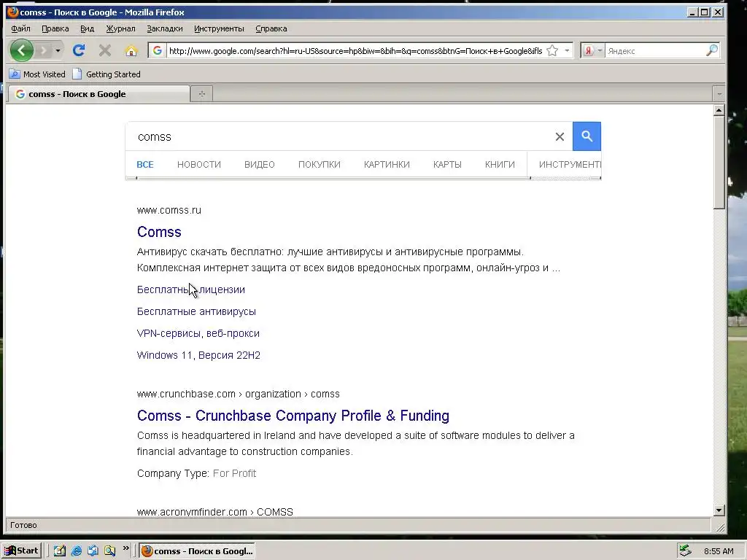This screenshot has height=560, width=747.
Task: Select the ВСЕ results tab
Action: tap(145, 164)
